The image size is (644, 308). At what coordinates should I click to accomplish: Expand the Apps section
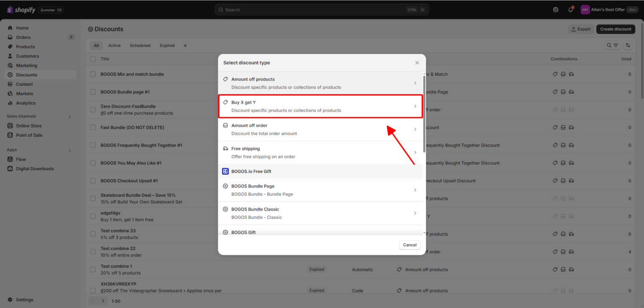coord(70,151)
